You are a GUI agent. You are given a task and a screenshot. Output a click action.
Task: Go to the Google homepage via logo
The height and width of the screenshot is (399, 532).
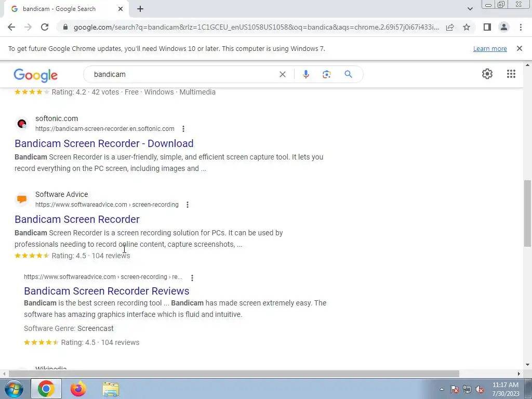[x=36, y=75]
